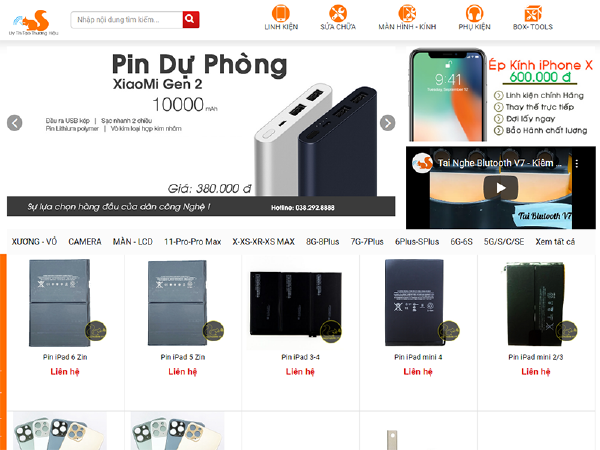Open the Phụ Kiện headphones icon

474,13
